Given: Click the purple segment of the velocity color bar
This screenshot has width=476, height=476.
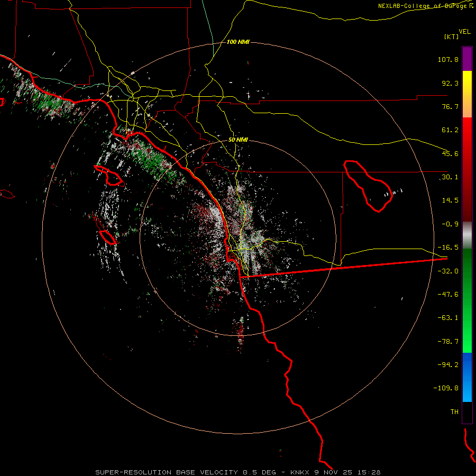Looking at the screenshot, I should point(467,59).
